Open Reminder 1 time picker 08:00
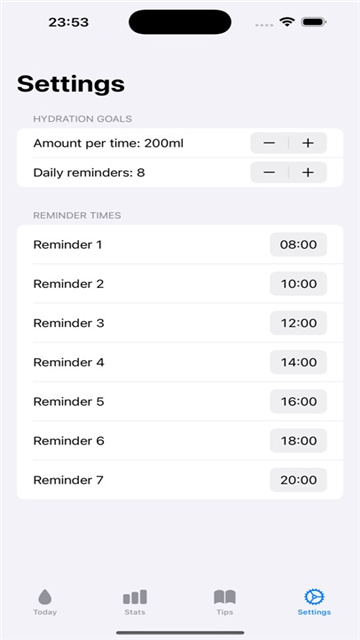The height and width of the screenshot is (640, 360). [298, 244]
